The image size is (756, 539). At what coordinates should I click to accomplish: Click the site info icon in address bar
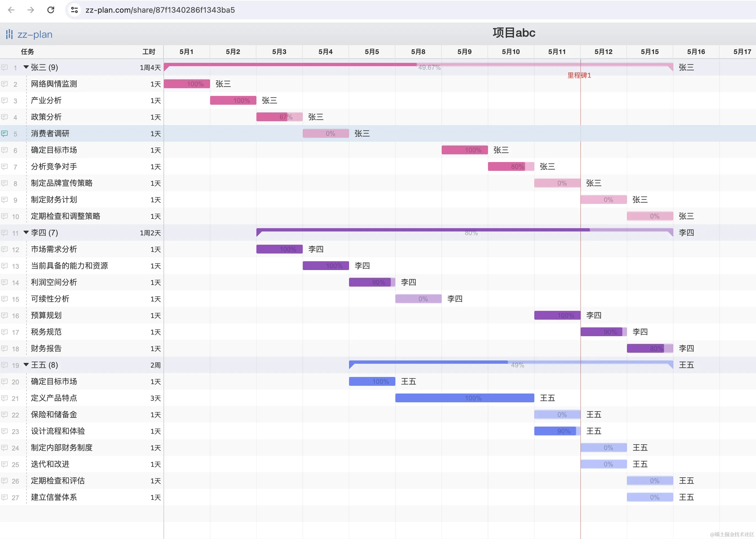[74, 10]
